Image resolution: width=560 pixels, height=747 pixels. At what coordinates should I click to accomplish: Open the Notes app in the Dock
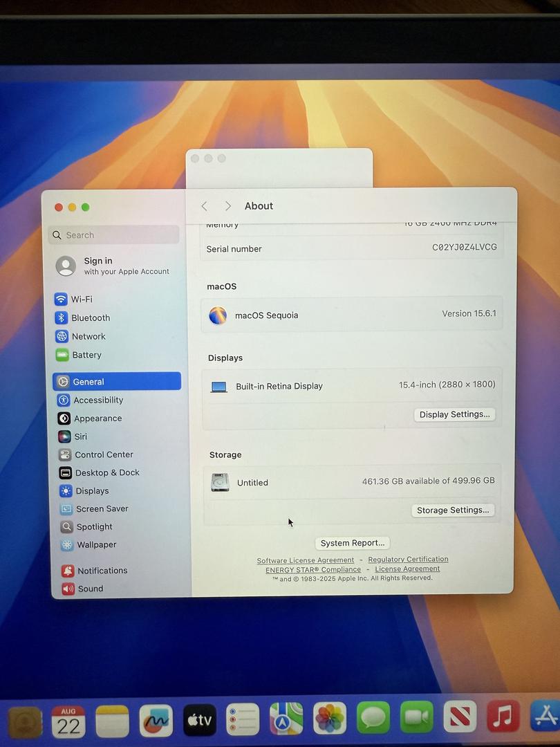[x=112, y=721]
